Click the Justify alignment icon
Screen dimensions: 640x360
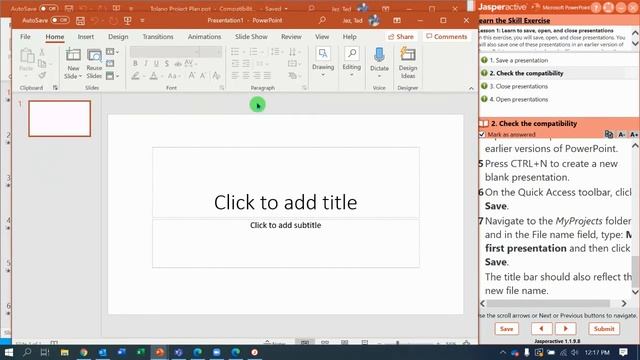pyautogui.click(x=267, y=76)
